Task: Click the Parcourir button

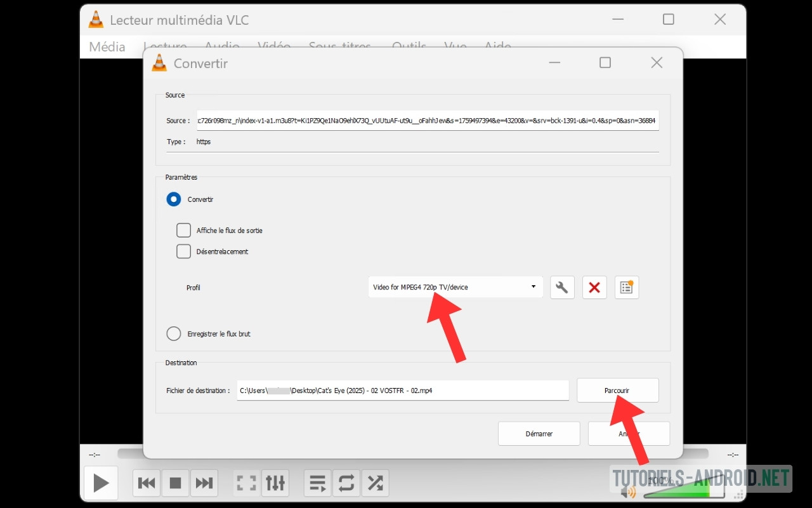Action: (617, 391)
